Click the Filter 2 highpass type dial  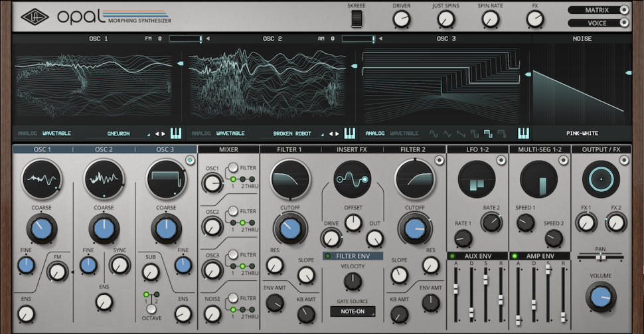click(x=415, y=179)
